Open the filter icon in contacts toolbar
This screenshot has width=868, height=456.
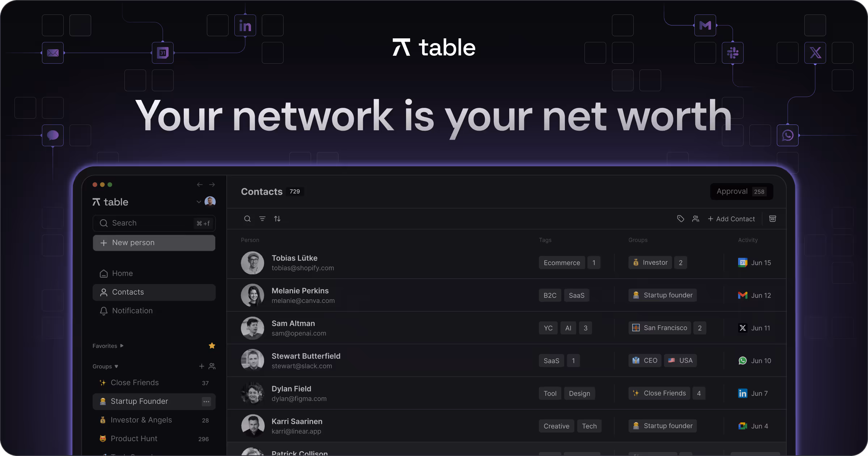point(262,219)
